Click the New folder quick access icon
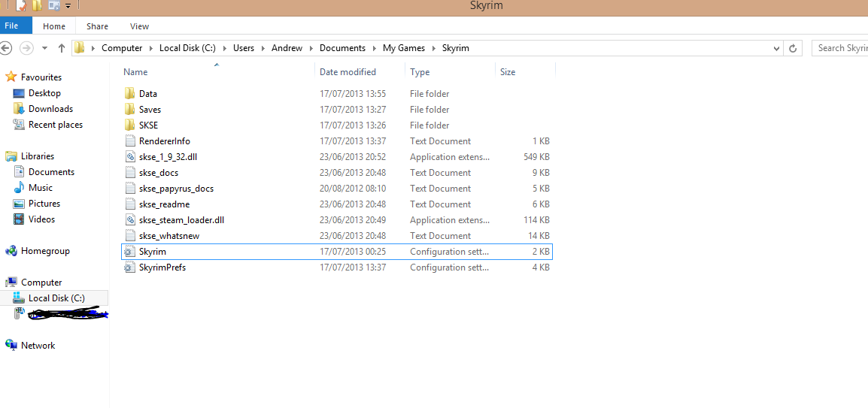Viewport: 868px width, 408px height. click(37, 5)
